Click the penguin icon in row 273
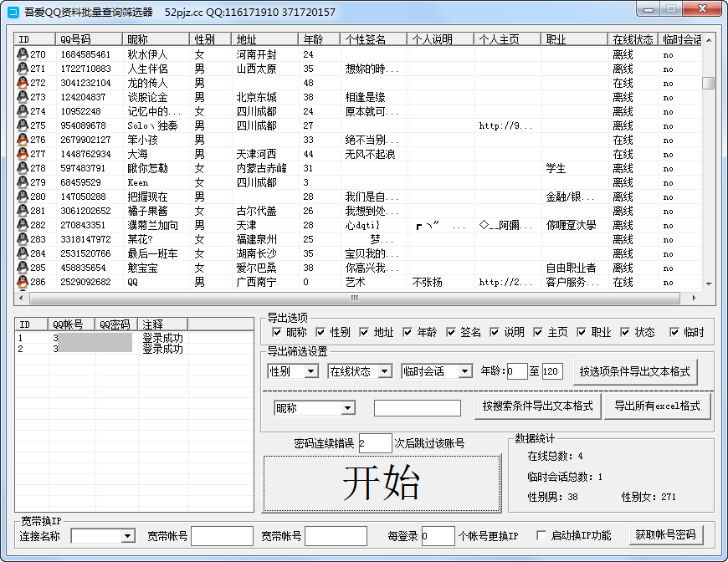The image size is (728, 562). pos(23,97)
